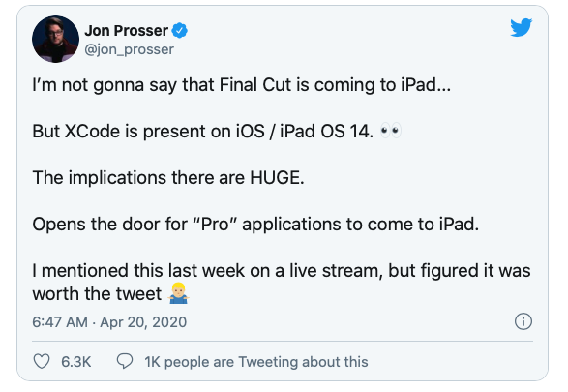
Task: Open replies via the speech bubble icon
Action: pyautogui.click(x=125, y=361)
